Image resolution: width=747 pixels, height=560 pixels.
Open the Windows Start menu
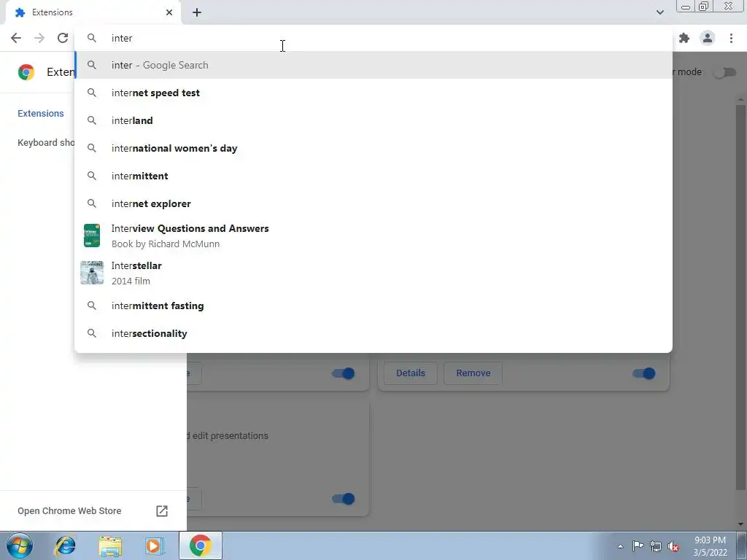click(x=19, y=545)
